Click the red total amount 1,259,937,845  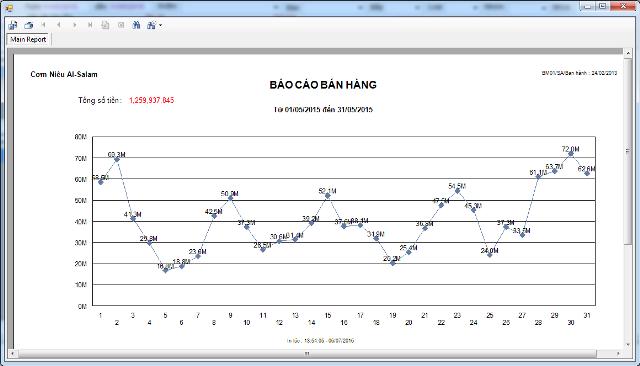(x=151, y=100)
